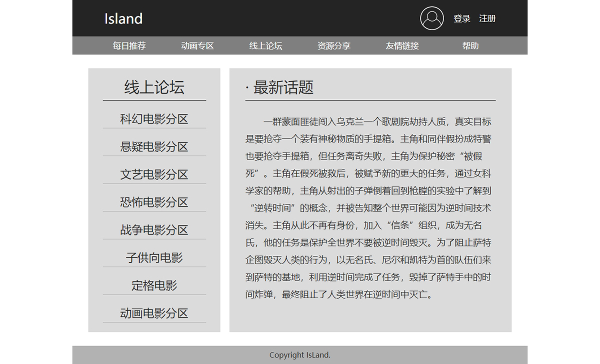Click the 线上论坛 sidebar heading

pyautogui.click(x=154, y=87)
